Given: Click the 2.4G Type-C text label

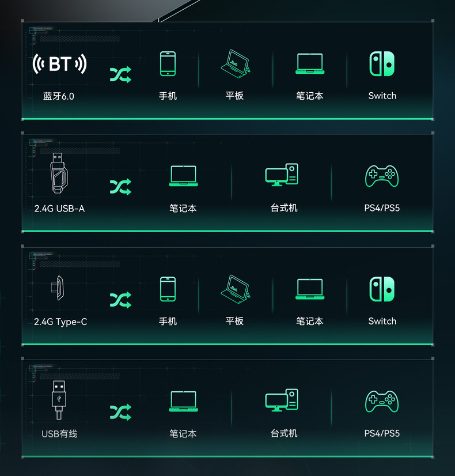Looking at the screenshot, I should 60,322.
